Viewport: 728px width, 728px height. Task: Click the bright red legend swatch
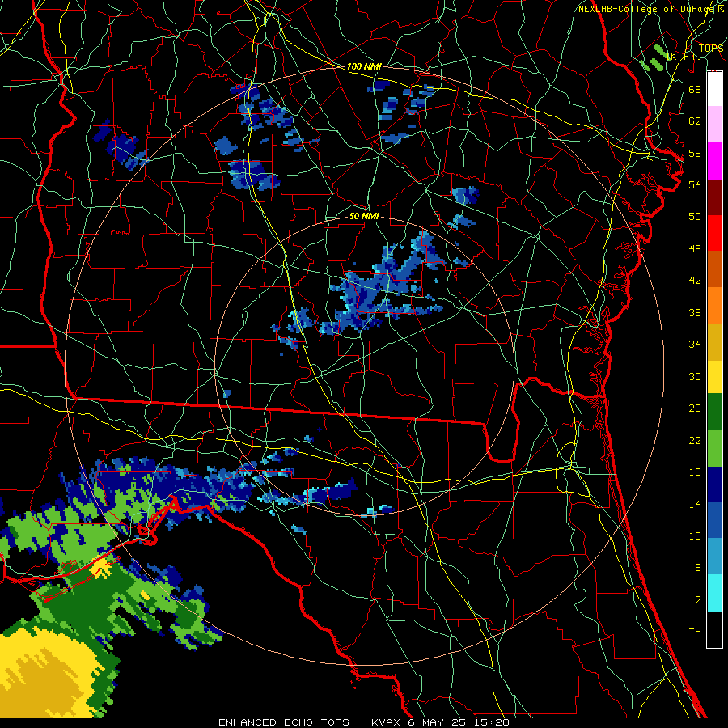click(714, 233)
